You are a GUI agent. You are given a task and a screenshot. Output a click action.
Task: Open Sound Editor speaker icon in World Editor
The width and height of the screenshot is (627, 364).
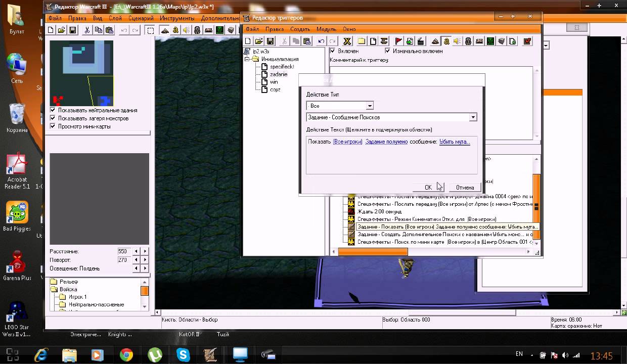coord(187,30)
